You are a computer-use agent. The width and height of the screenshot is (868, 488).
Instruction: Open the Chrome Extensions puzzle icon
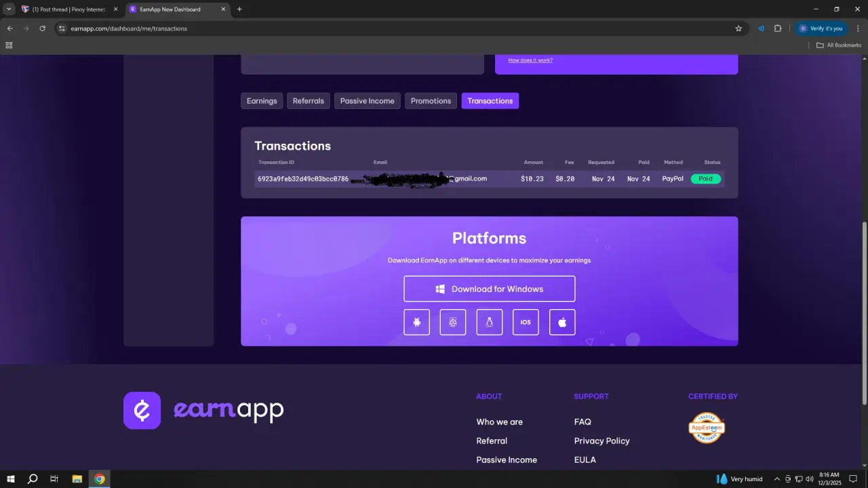pyautogui.click(x=778, y=28)
